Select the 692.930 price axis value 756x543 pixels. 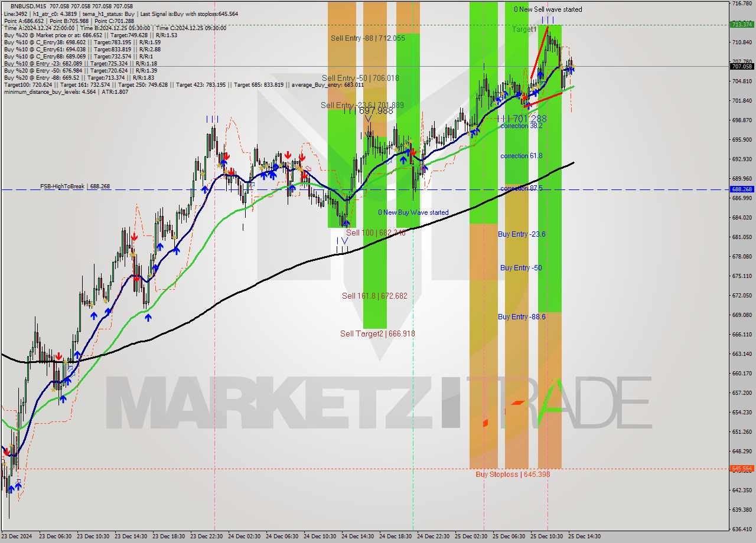coord(742,159)
